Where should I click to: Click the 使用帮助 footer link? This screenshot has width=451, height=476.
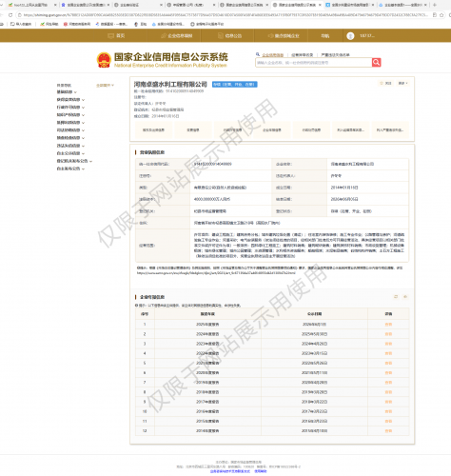[x=261, y=471]
